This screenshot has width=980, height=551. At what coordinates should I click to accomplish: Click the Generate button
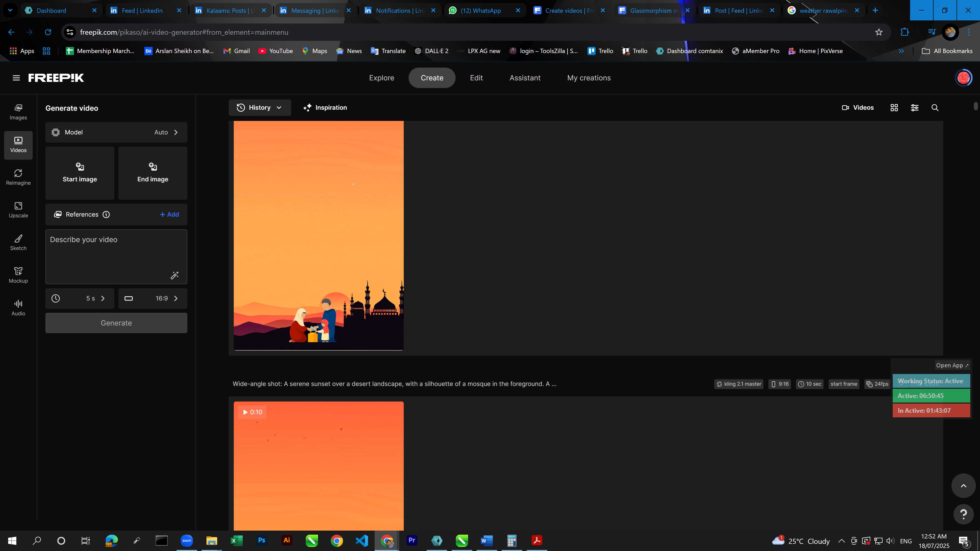coord(116,323)
